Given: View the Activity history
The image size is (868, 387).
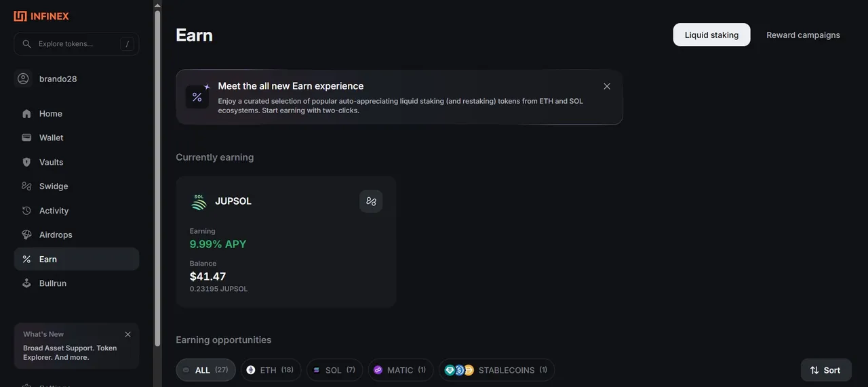Looking at the screenshot, I should click(x=77, y=211).
